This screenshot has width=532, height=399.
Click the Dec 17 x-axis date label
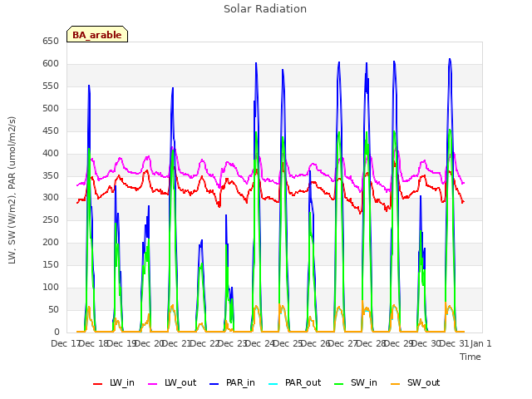pos(65,343)
